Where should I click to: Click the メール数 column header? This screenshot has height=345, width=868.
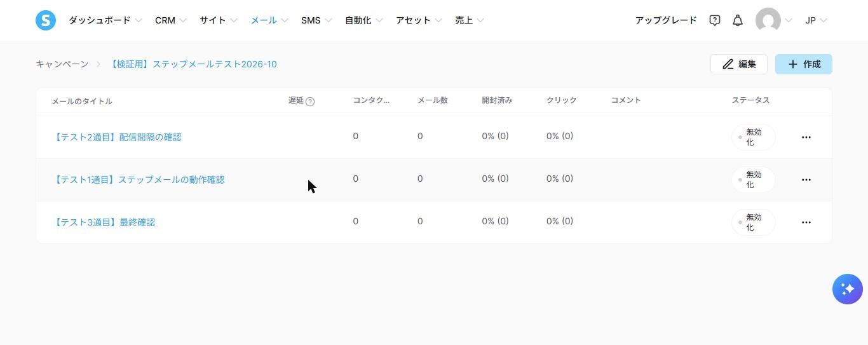coord(433,100)
